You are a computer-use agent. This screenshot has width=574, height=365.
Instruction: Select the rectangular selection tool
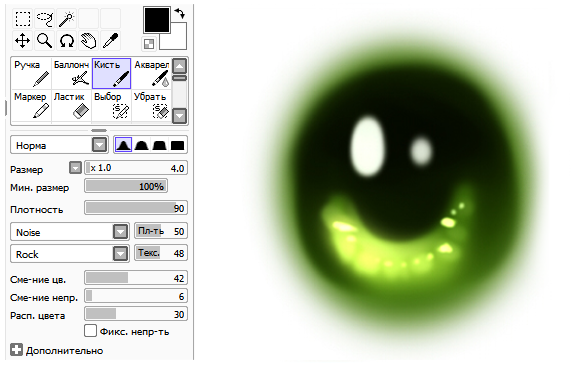(22, 19)
